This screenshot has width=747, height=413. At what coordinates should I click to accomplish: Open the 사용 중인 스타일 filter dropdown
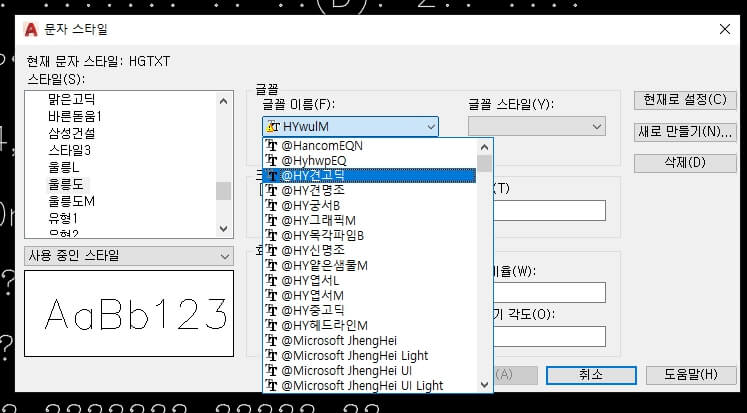pyautogui.click(x=129, y=256)
